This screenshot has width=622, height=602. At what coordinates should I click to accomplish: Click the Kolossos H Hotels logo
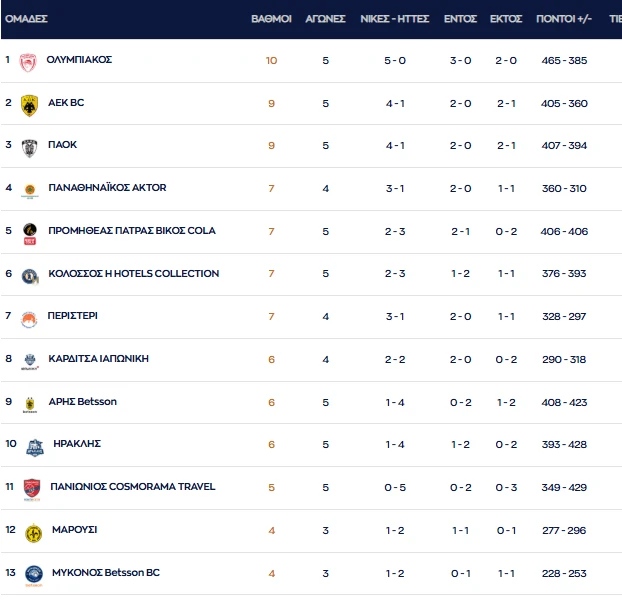30,275
